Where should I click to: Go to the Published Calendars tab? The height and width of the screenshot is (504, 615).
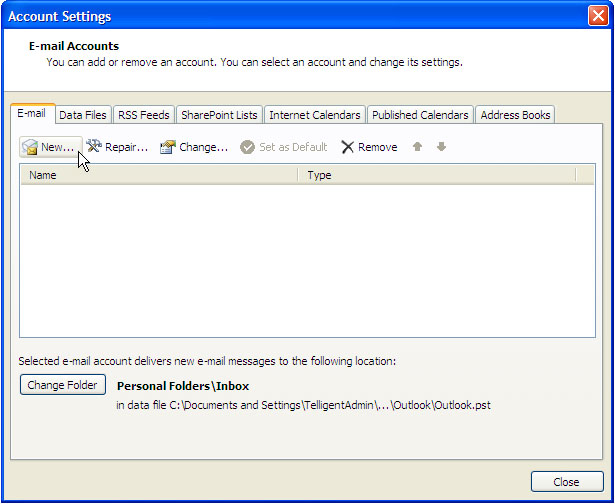pyautogui.click(x=420, y=115)
